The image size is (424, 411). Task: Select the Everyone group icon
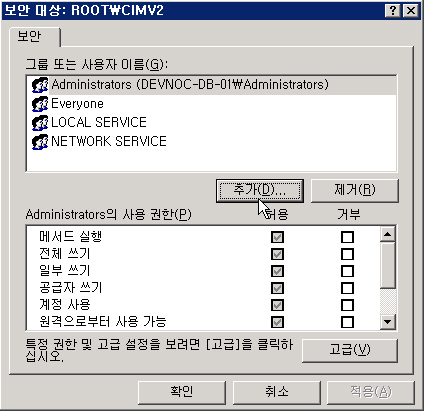click(40, 104)
